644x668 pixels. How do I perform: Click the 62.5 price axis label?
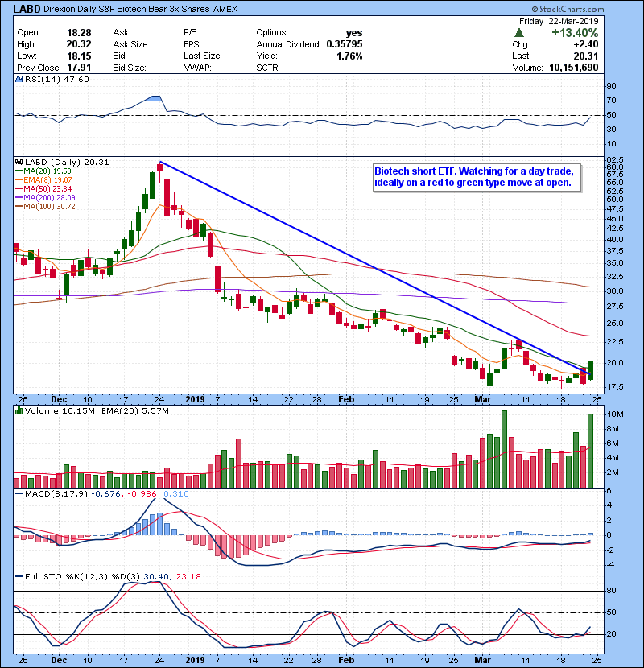(x=614, y=159)
